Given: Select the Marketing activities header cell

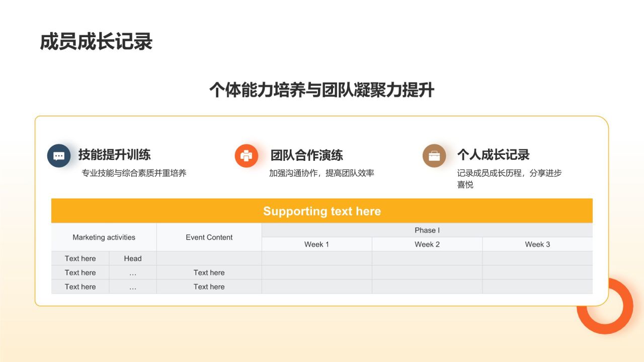Looking at the screenshot, I should pos(104,237).
